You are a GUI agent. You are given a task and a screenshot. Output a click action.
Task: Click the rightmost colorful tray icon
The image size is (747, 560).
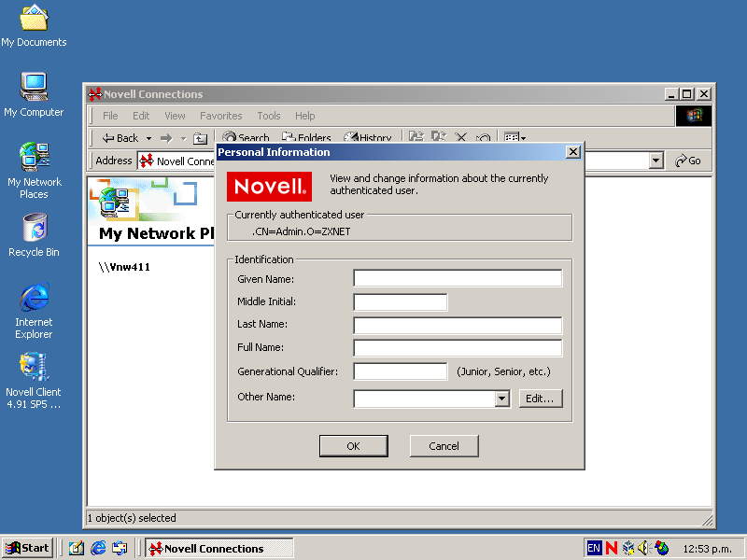coord(662,548)
